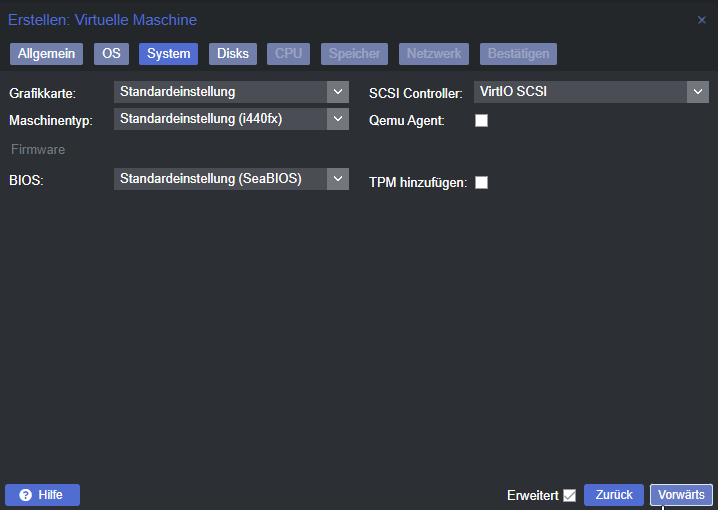Check the TPM hinzufügen option
The width and height of the screenshot is (718, 510).
[481, 183]
